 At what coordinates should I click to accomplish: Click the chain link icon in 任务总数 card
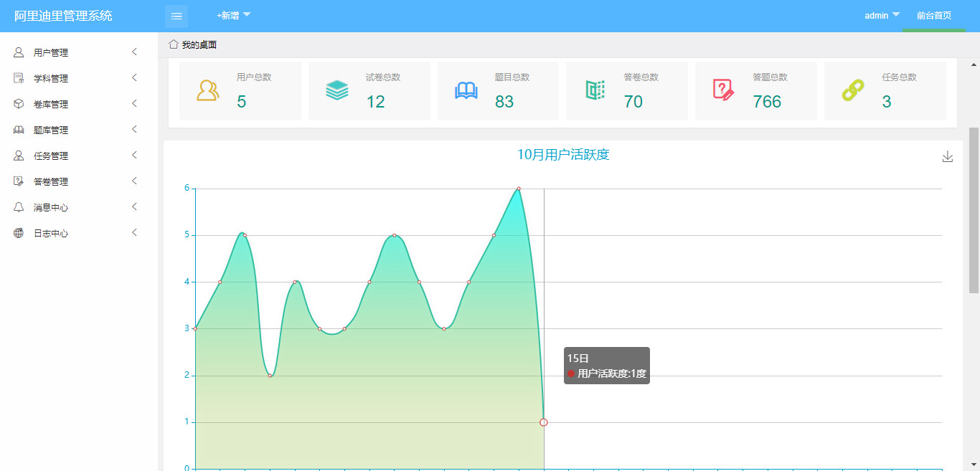pyautogui.click(x=853, y=90)
